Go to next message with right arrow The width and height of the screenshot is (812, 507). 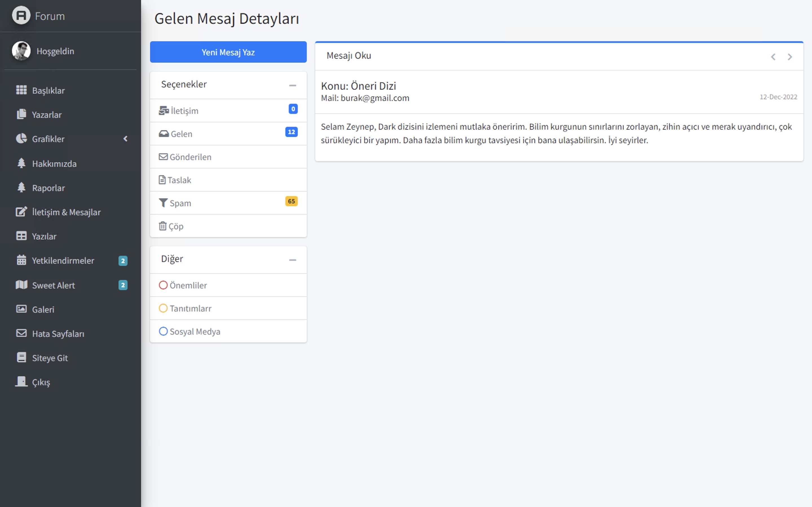[x=790, y=57]
